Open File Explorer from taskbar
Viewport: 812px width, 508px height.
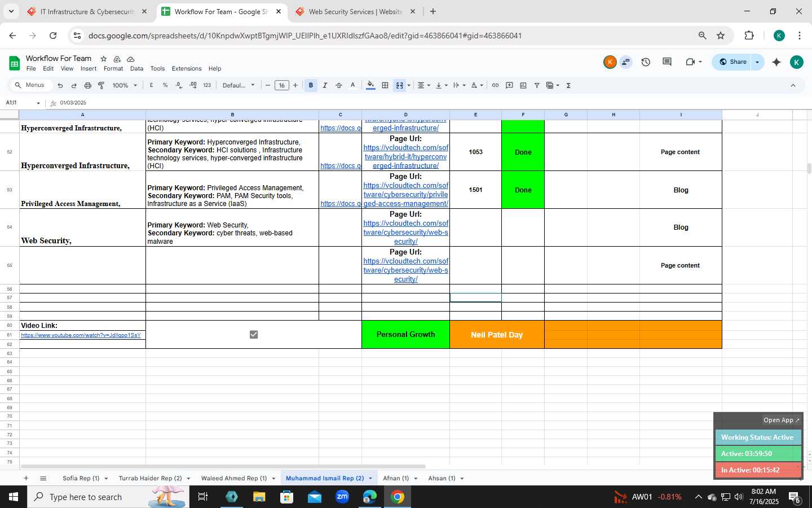[x=259, y=497]
